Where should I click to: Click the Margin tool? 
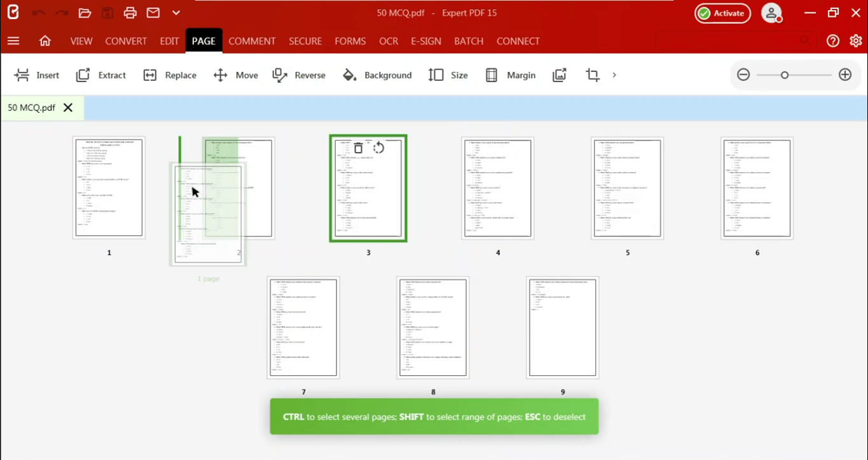tap(511, 75)
